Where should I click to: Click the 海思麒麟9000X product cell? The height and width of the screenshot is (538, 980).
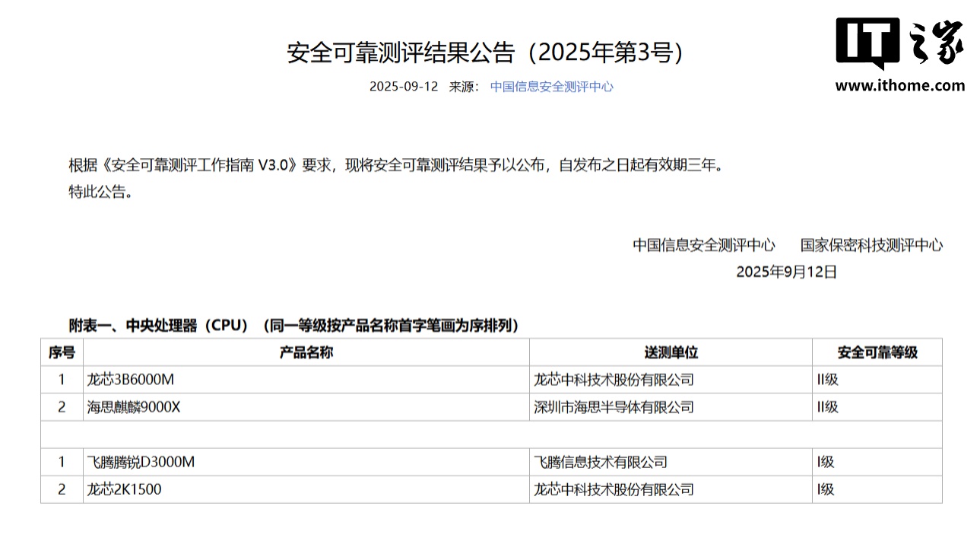coord(134,407)
